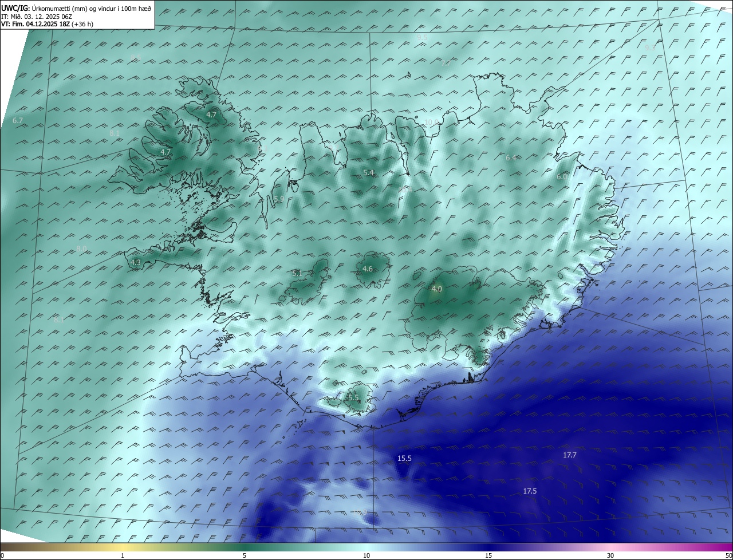Click the valid time 'VT: Fim. 04.12.2025 18Z (+36 h)'
The width and height of the screenshot is (733, 560).
47,24
